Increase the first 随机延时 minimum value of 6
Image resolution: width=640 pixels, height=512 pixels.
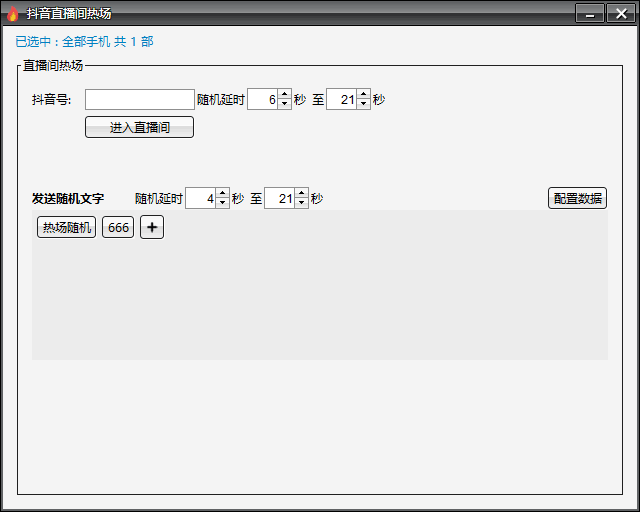point(284,95)
